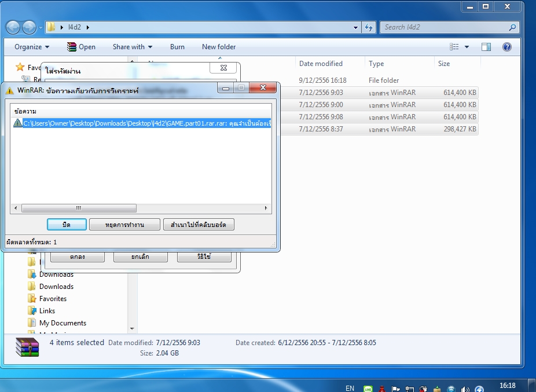Image resolution: width=536 pixels, height=392 pixels.
Task: Select the file row dated 7/12/2556 8:37
Action: point(380,129)
